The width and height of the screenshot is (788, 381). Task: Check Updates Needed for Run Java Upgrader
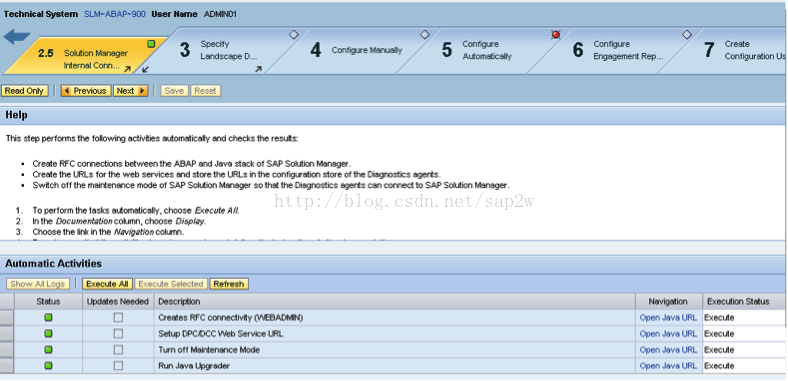tap(118, 366)
